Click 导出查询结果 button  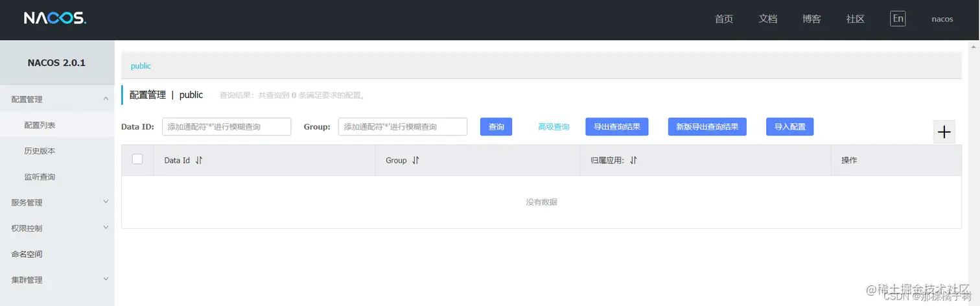pyautogui.click(x=617, y=126)
